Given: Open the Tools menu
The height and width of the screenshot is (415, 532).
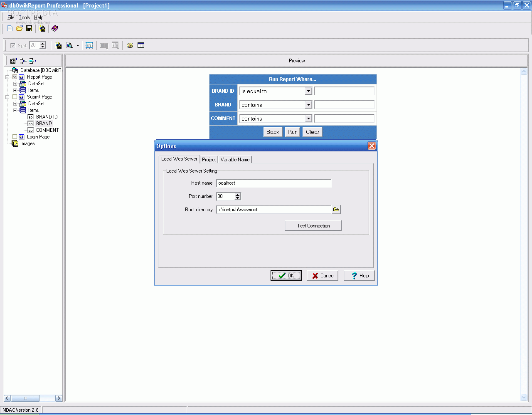Looking at the screenshot, I should [x=24, y=17].
